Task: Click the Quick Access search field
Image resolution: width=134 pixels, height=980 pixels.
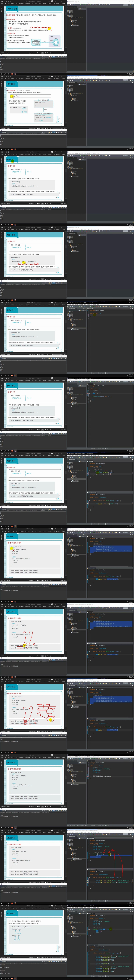Action: [x=126, y=5]
